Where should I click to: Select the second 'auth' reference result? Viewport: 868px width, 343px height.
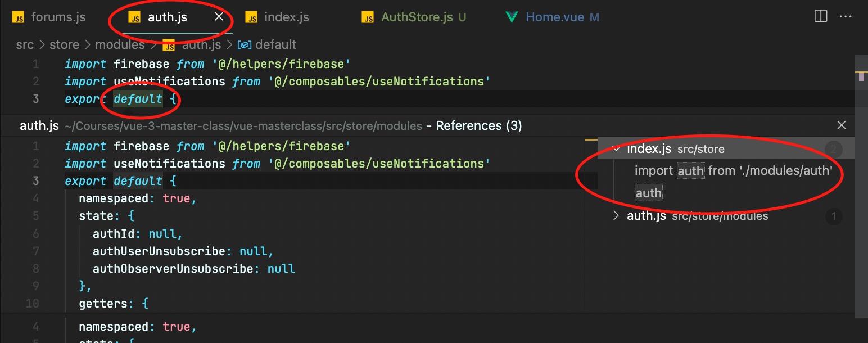click(x=648, y=193)
